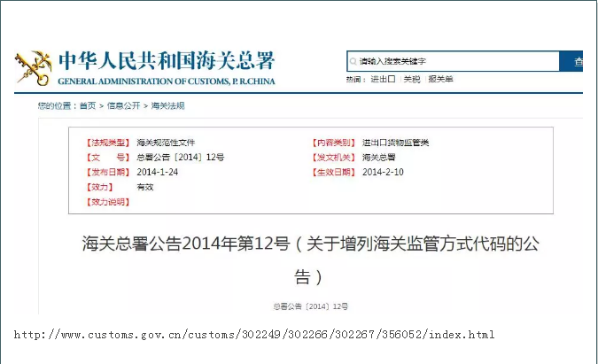Click the 【文号】 label
The width and height of the screenshot is (598, 364).
tap(108, 157)
